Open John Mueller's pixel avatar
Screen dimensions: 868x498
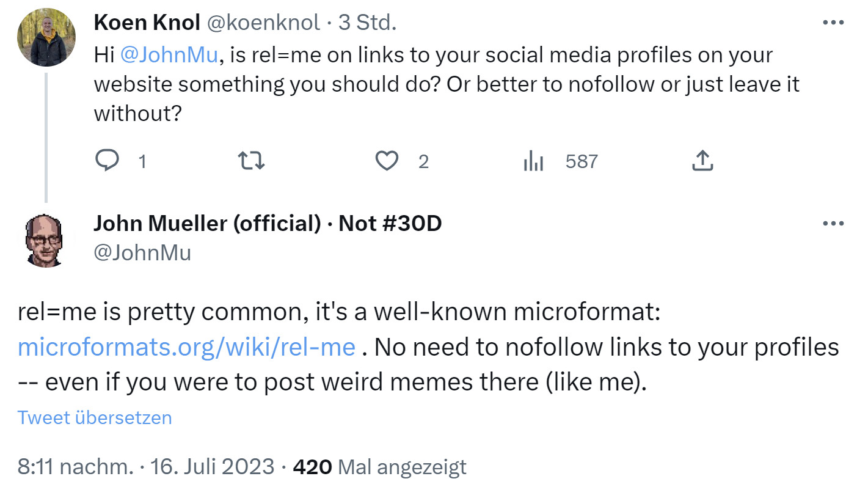[46, 240]
